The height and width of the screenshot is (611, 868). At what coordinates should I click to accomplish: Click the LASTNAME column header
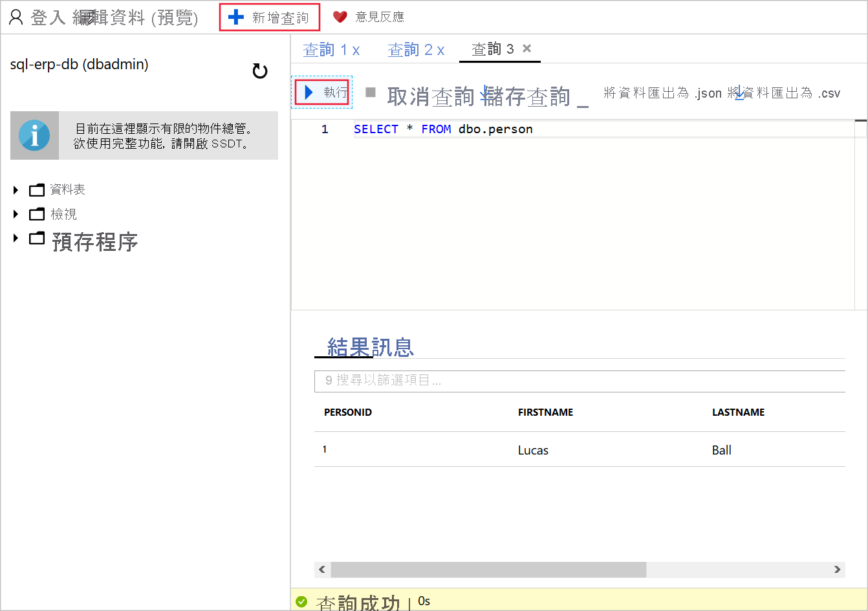(738, 413)
